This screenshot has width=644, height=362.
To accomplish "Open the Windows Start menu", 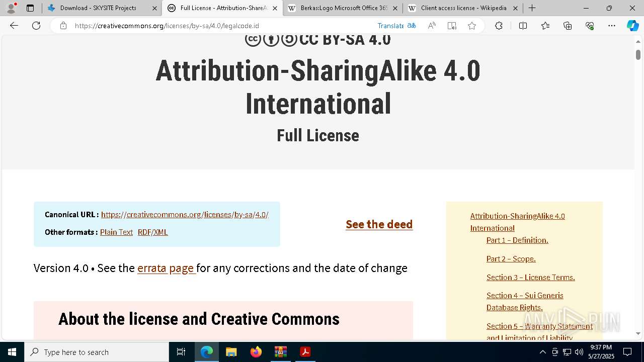I will (x=12, y=352).
